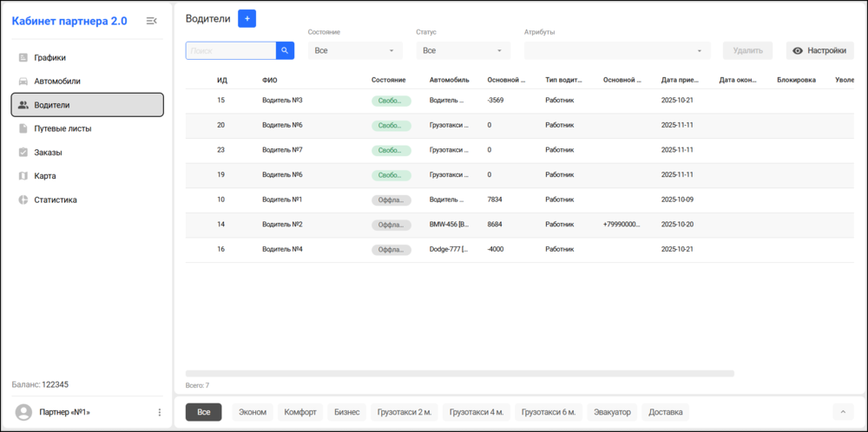
Task: Select the Грузотакси 4 м. filter
Action: [x=477, y=412]
